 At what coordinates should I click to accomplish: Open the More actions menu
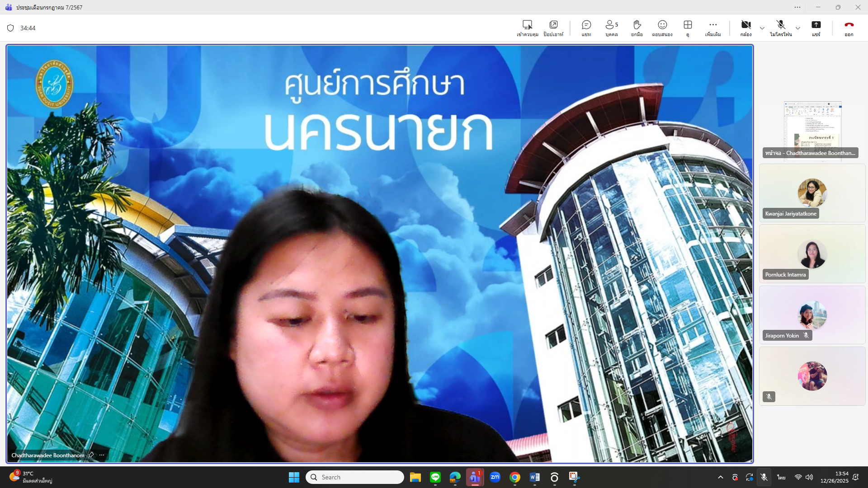[x=713, y=28]
